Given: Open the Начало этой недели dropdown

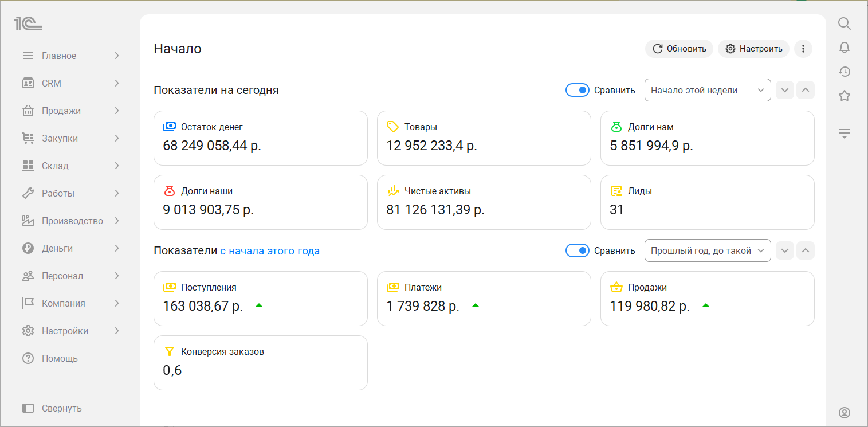Looking at the screenshot, I should pos(707,90).
